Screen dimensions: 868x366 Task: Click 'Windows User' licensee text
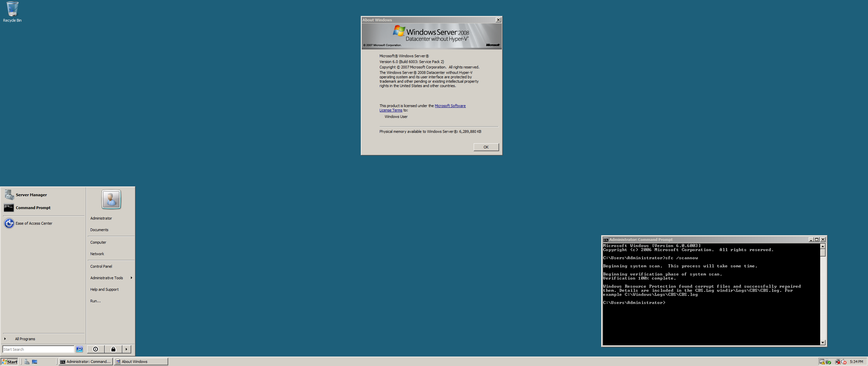point(396,117)
